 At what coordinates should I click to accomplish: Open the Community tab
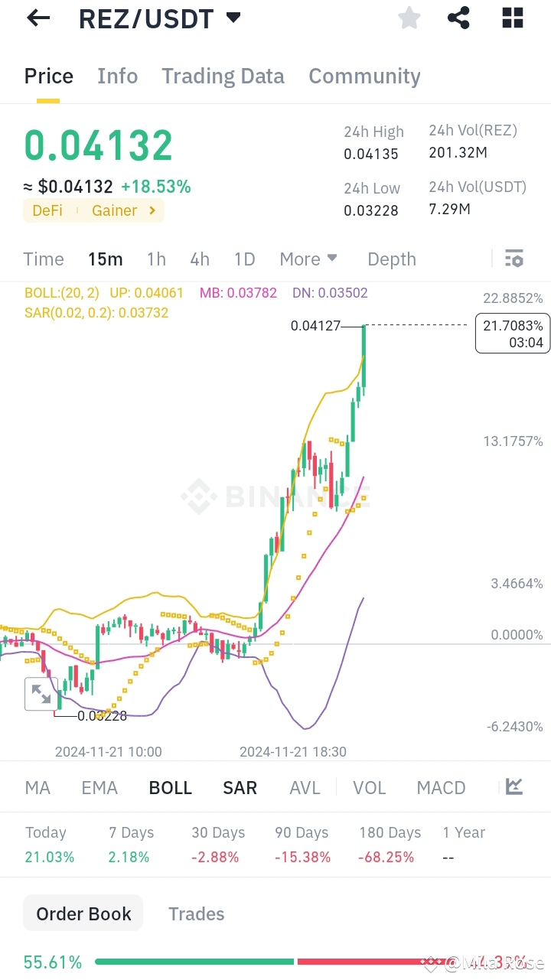point(364,76)
